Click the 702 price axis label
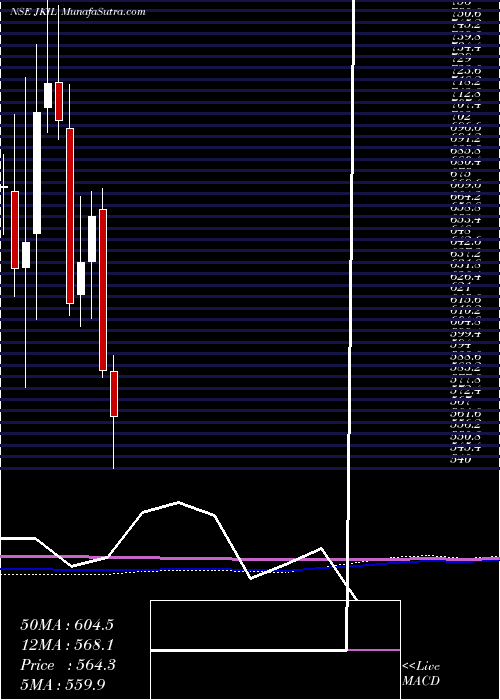 (x=462, y=117)
